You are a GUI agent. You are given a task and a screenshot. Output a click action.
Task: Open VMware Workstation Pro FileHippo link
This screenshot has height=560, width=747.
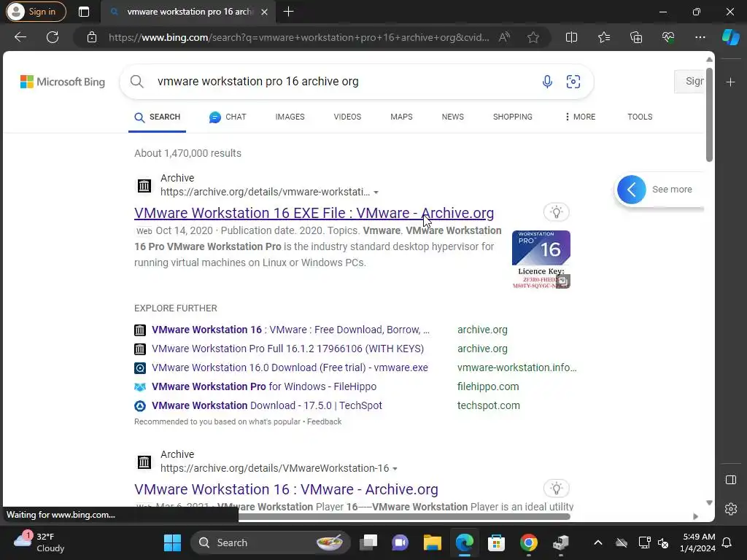point(264,386)
